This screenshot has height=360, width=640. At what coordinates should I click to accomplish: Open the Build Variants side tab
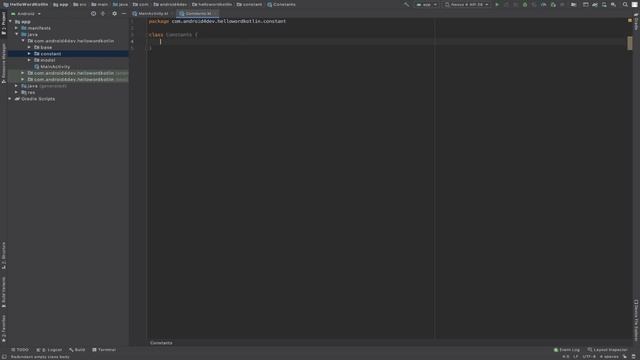[4, 293]
